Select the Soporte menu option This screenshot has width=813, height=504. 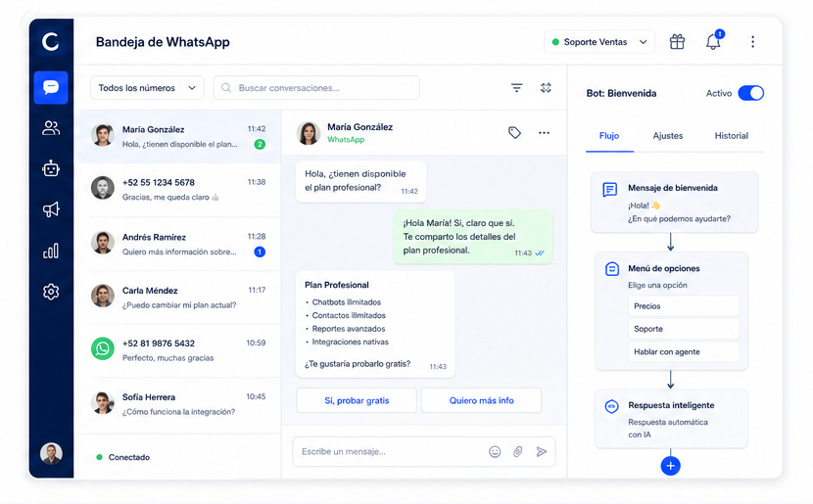[684, 329]
